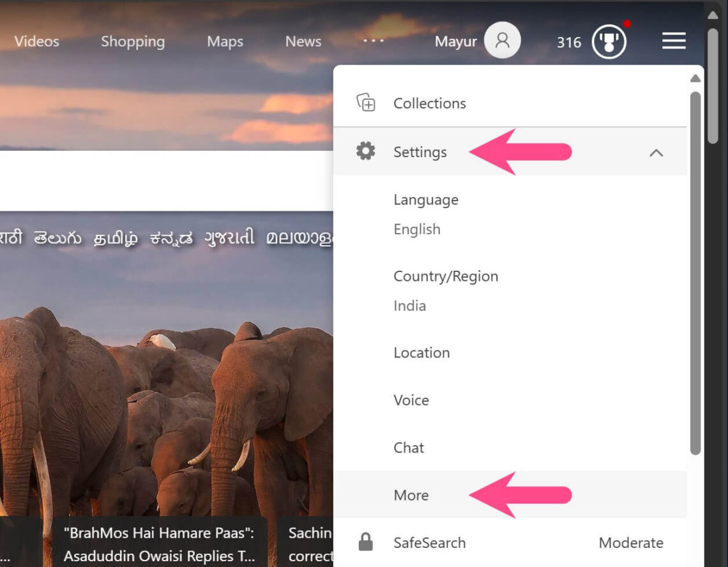Open the Location settings entry
The width and height of the screenshot is (728, 567).
click(421, 352)
